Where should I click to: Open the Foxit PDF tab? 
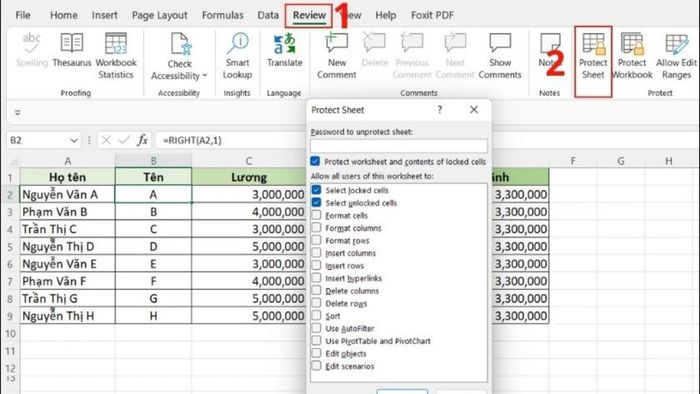pyautogui.click(x=432, y=15)
